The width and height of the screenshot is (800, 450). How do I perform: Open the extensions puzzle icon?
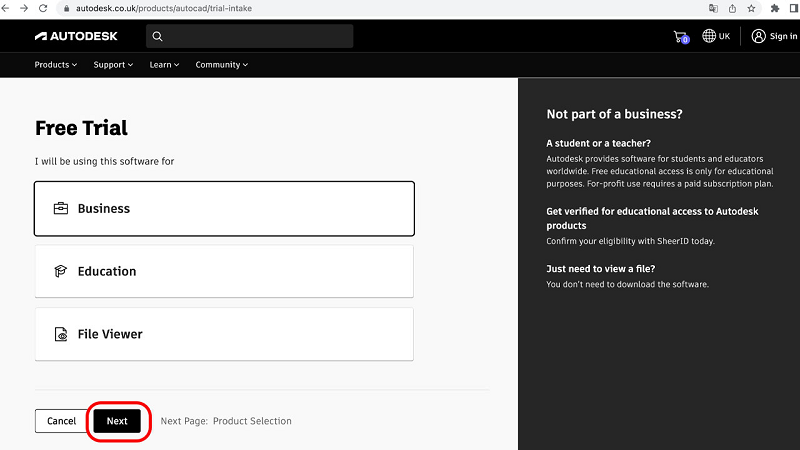(775, 8)
